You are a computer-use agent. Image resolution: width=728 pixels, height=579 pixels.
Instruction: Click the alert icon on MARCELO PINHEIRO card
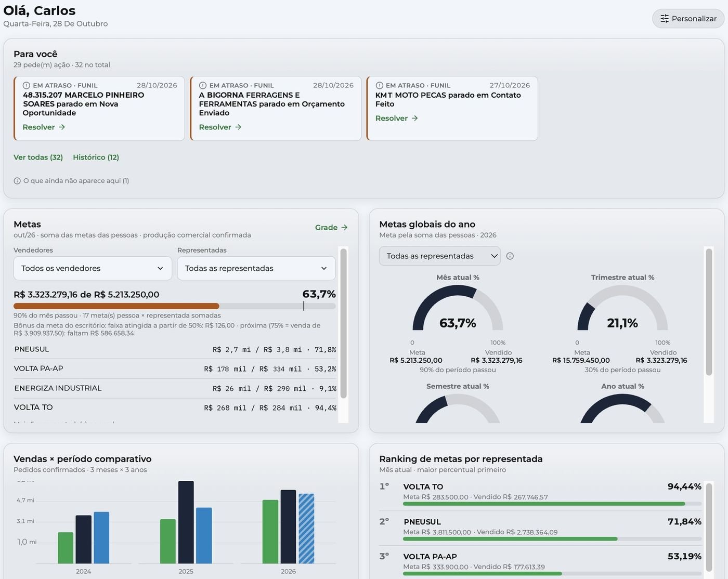click(x=27, y=85)
